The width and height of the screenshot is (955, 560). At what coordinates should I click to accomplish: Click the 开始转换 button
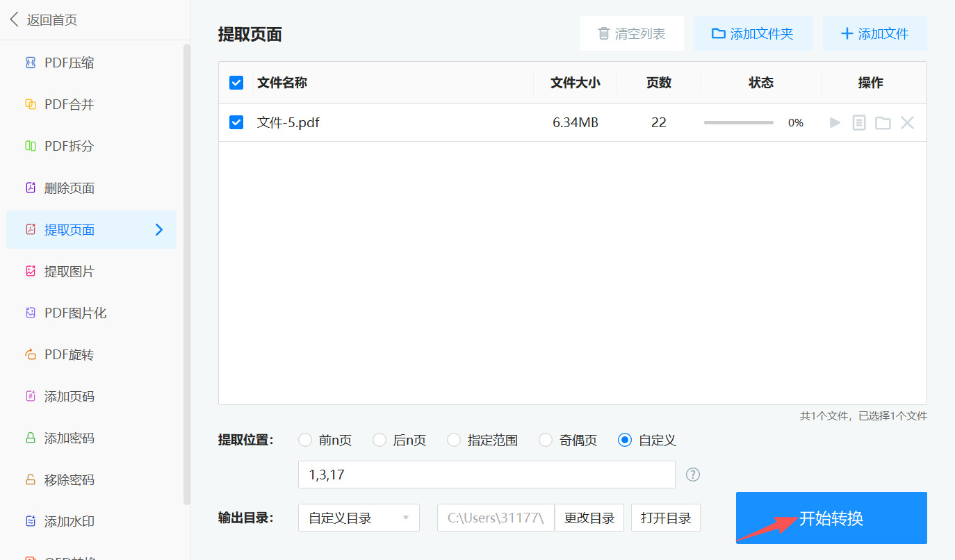(x=831, y=518)
